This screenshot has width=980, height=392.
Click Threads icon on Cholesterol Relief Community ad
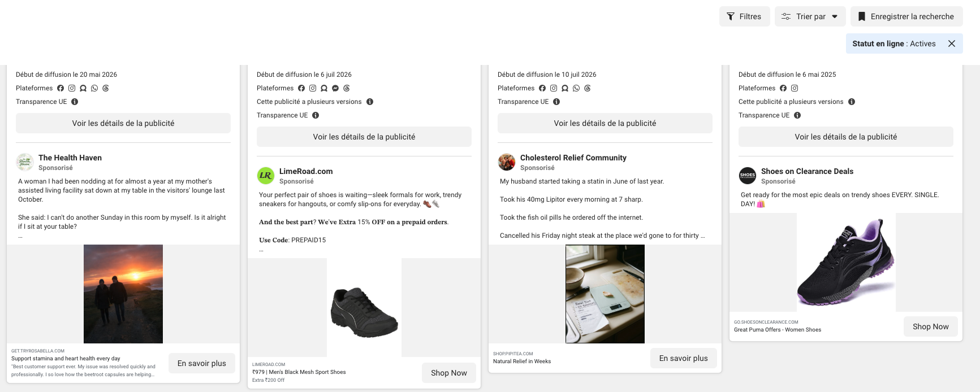click(588, 88)
